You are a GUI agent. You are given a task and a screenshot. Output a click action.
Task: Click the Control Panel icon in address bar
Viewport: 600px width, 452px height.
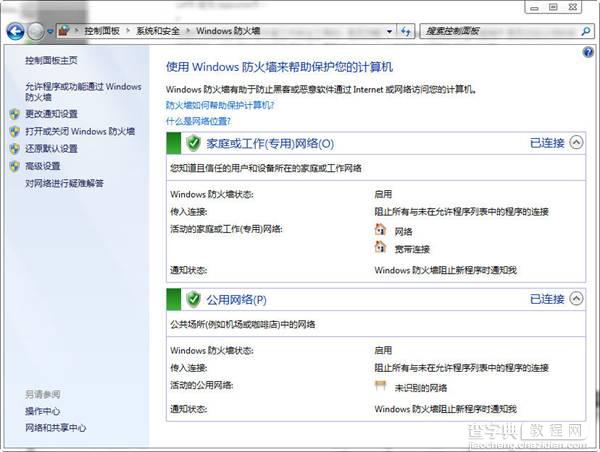tap(64, 31)
